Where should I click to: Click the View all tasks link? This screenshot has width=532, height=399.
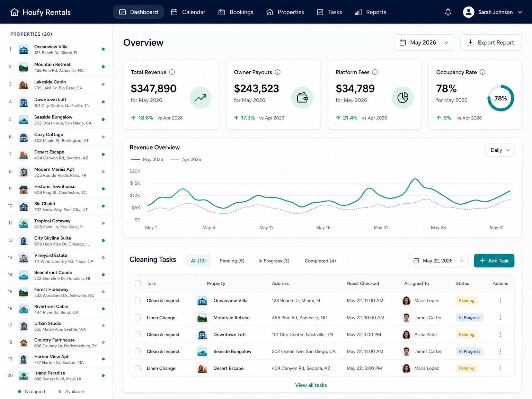pos(311,385)
